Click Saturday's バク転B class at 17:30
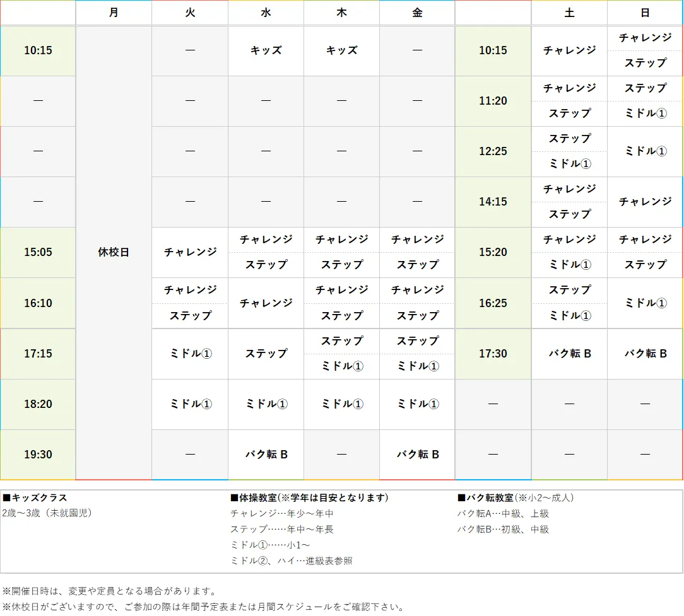 (569, 354)
